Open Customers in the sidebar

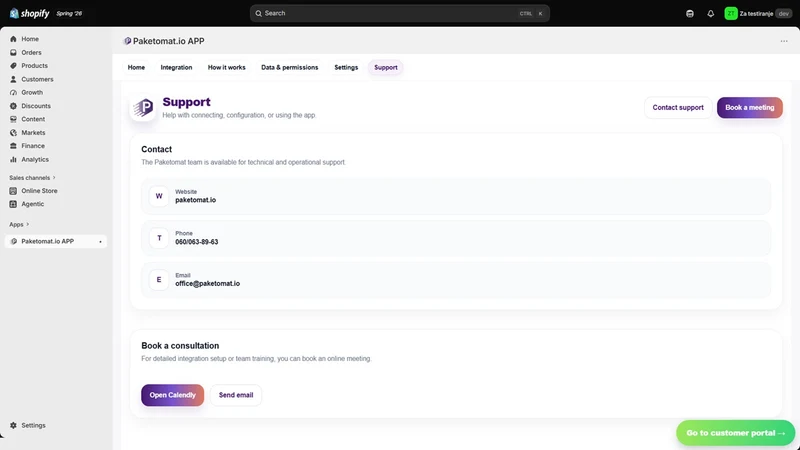37,79
